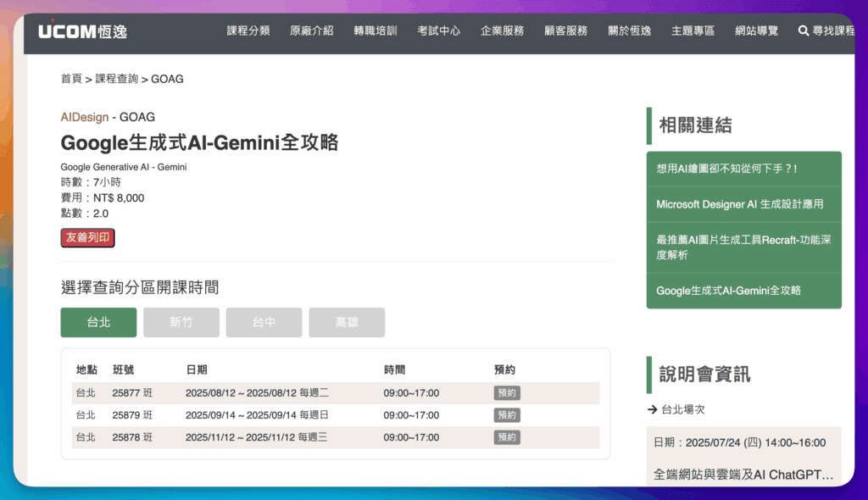Screen dimensions: 868x500
Task: Click the 友善列印 print button
Action: [87, 237]
